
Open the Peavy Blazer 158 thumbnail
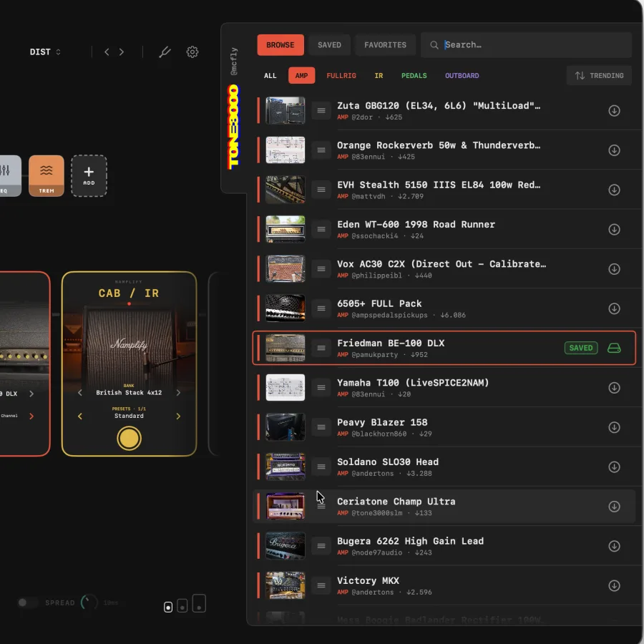coord(286,427)
